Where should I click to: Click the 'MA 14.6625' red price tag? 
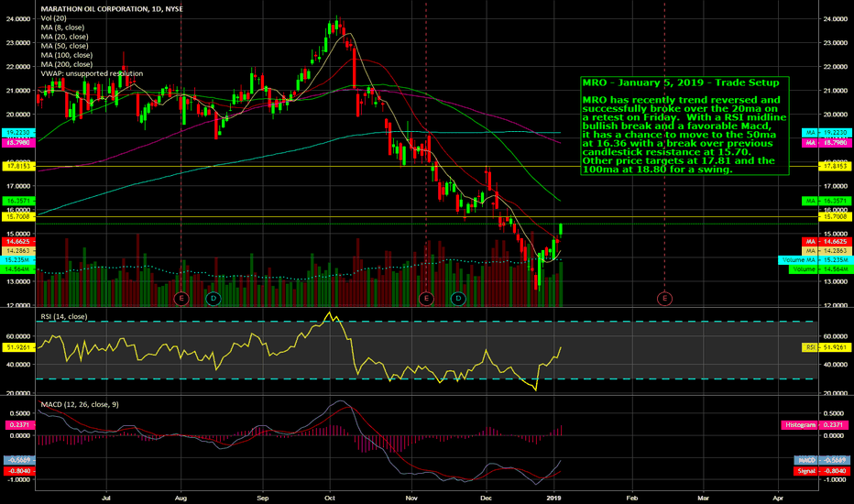(x=825, y=241)
